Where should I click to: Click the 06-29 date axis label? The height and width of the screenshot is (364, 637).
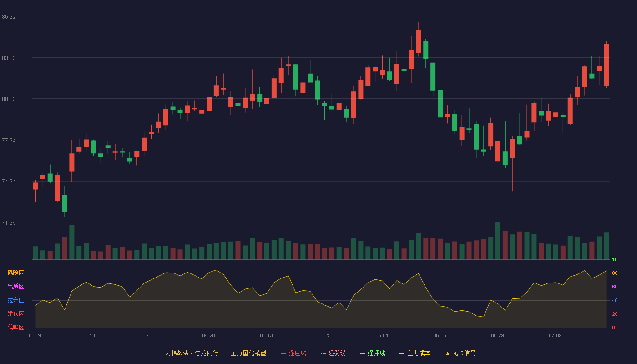497,335
